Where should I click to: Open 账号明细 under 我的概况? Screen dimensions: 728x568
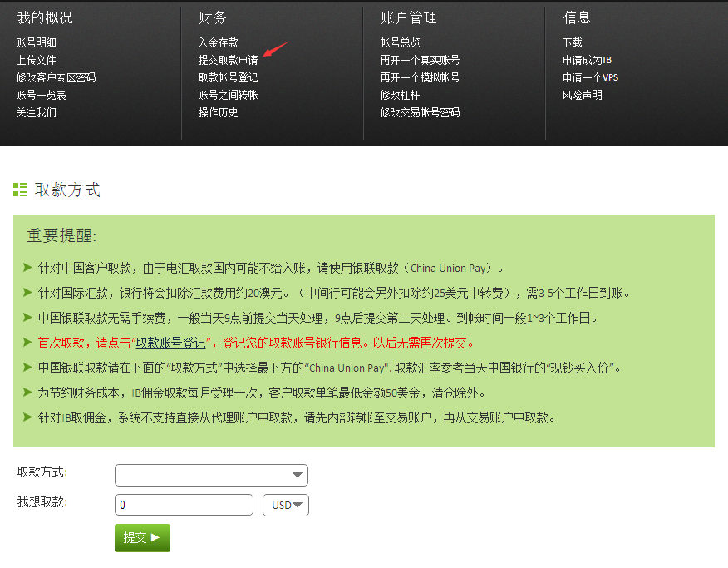coord(36,42)
